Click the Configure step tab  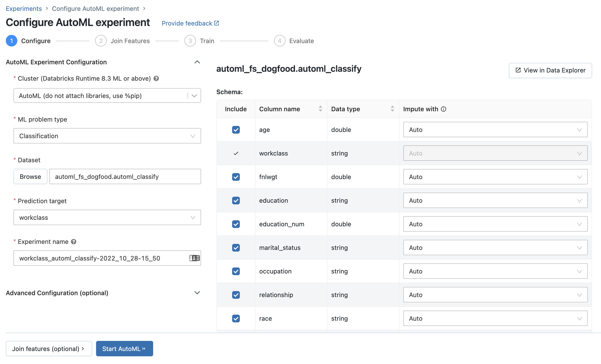point(28,41)
